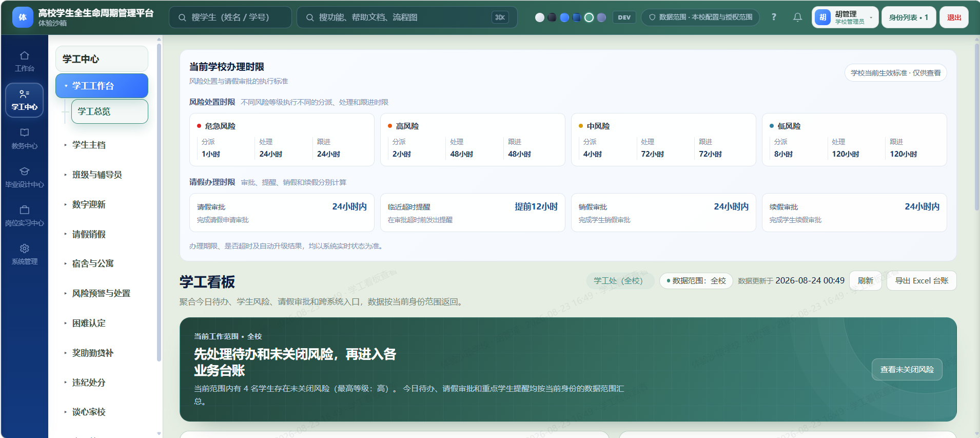This screenshot has width=980, height=438.
Task: Expand the 风险预警与处置 menu group
Action: (x=102, y=293)
